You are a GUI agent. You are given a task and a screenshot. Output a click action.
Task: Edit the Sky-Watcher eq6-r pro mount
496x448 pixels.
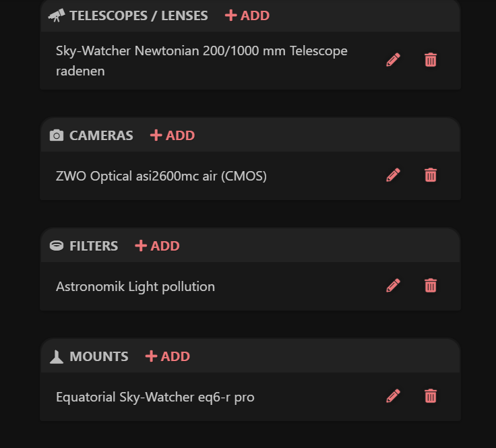pos(394,396)
